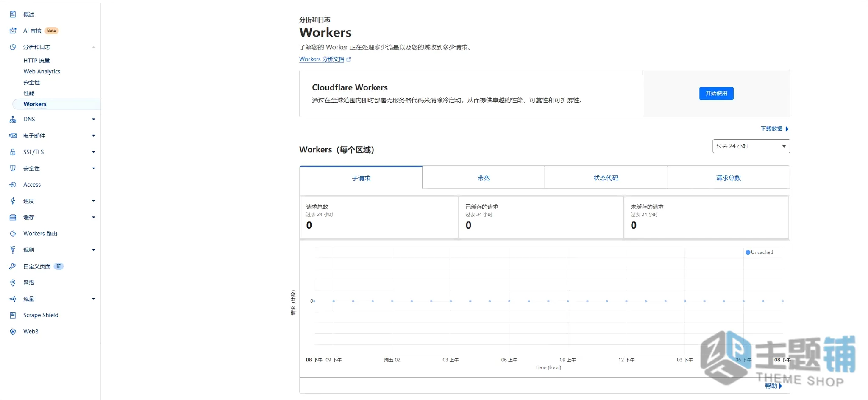Expand the 流量 submenu arrow
The image size is (868, 400).
93,299
